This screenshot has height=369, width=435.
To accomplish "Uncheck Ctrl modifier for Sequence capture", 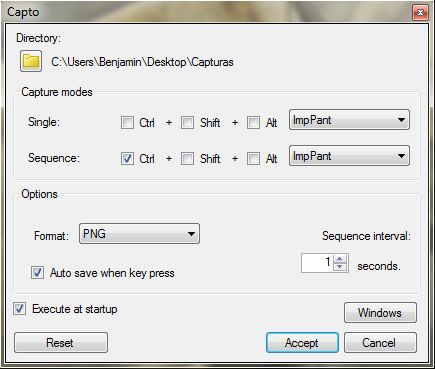I will tap(127, 159).
